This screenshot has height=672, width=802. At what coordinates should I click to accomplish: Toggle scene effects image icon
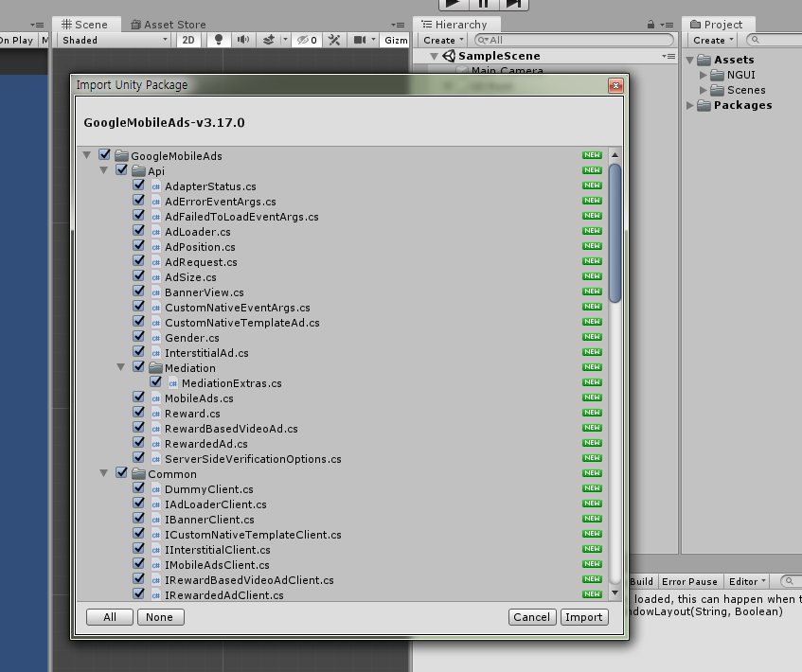269,40
